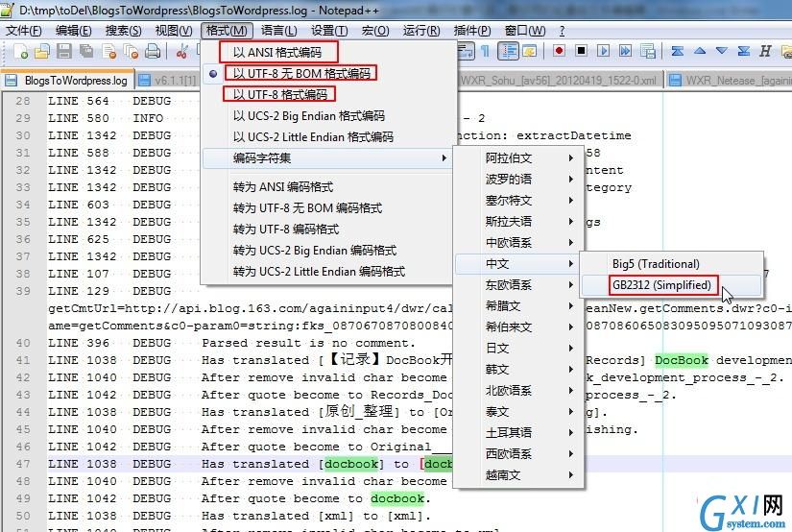The image size is (792, 532).
Task: Click the Save floppy disk icon
Action: tap(64, 51)
